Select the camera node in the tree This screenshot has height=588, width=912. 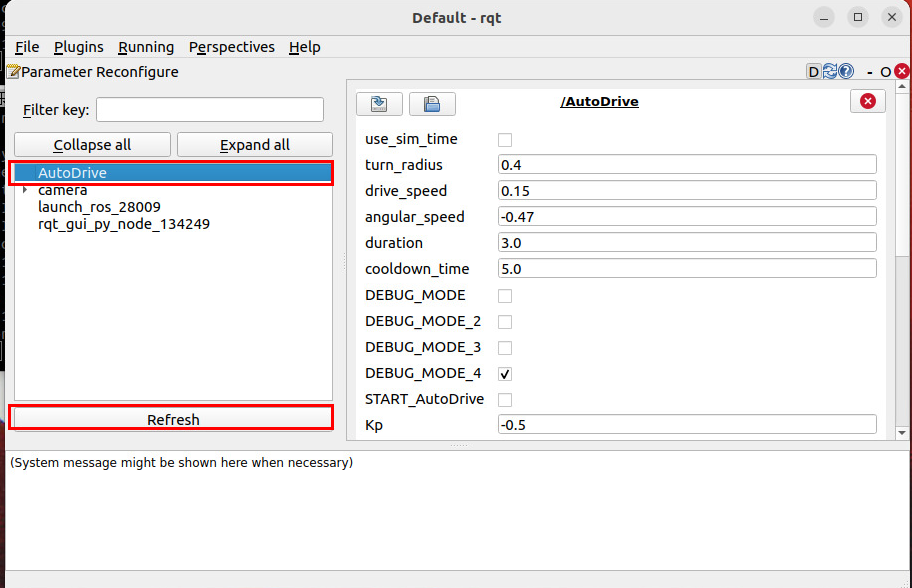pyautogui.click(x=63, y=190)
